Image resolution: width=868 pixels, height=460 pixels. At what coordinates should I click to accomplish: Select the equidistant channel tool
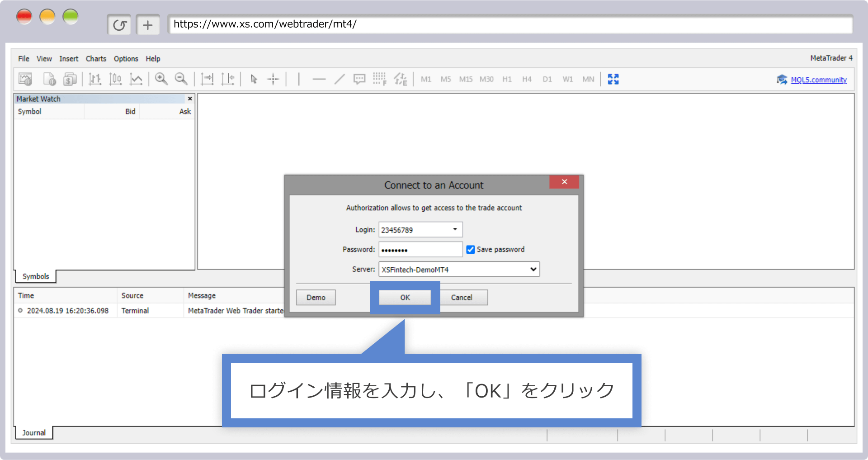[x=401, y=79]
